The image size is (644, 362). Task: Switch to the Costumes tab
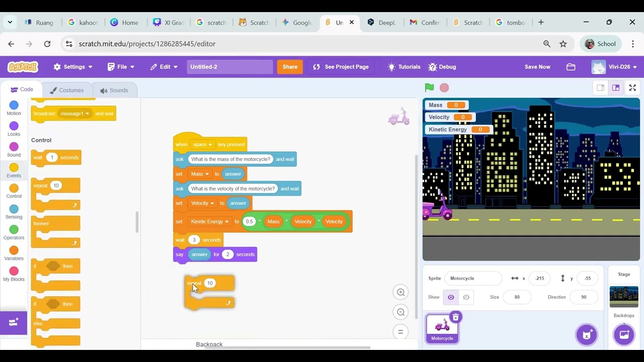(x=66, y=90)
